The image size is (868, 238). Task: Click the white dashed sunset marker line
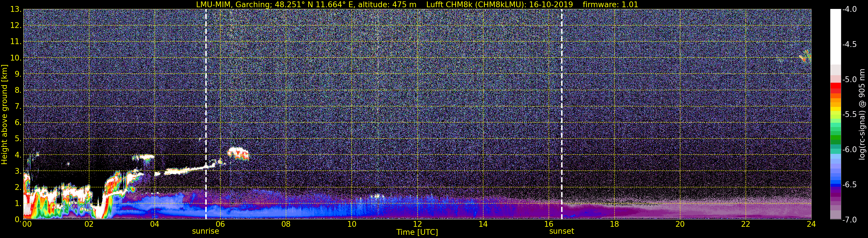(x=562, y=114)
